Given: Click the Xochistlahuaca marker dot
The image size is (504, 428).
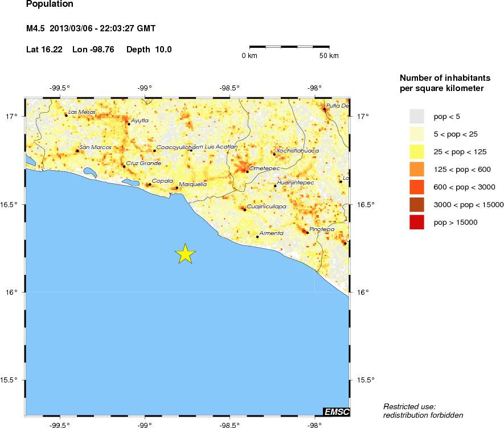Looking at the screenshot, I should tap(274, 154).
